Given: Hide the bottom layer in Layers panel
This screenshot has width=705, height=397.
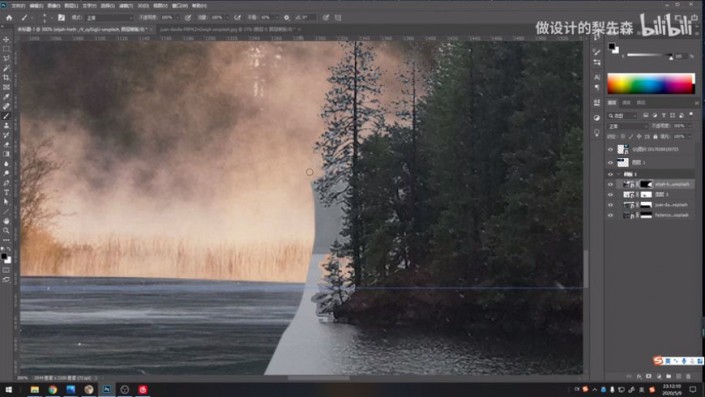Looking at the screenshot, I should pos(610,215).
